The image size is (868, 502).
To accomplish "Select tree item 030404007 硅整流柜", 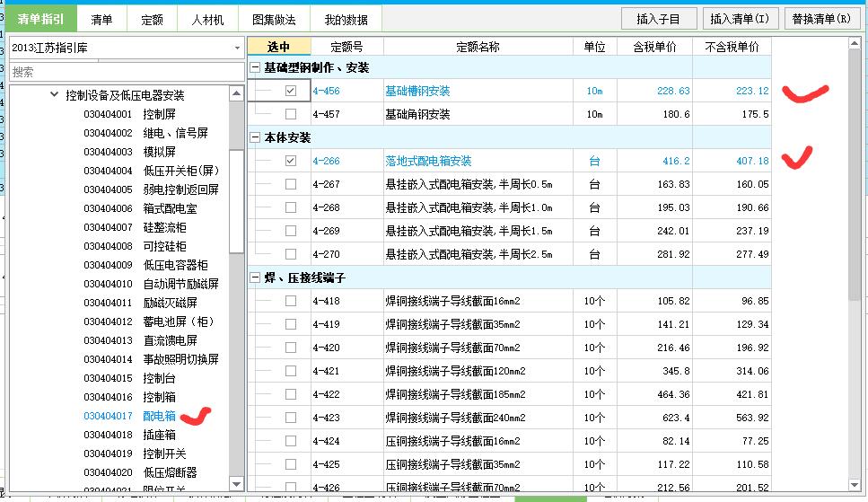I will click(x=135, y=227).
